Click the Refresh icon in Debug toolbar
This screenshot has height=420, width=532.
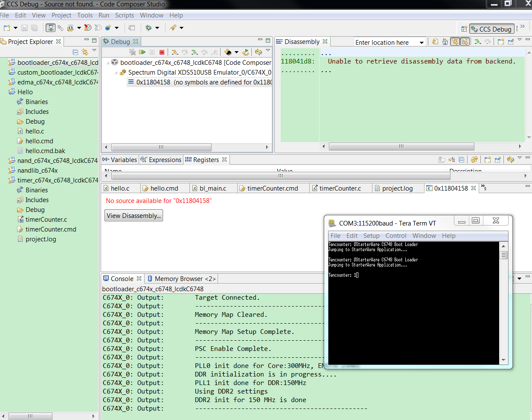pyautogui.click(x=259, y=52)
